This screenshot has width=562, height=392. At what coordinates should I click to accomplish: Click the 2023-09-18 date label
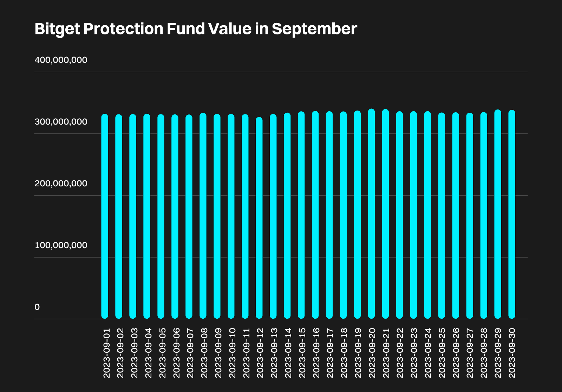(x=344, y=353)
